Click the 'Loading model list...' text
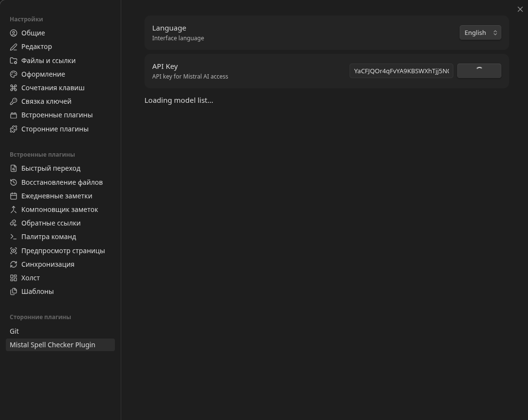 click(x=179, y=100)
